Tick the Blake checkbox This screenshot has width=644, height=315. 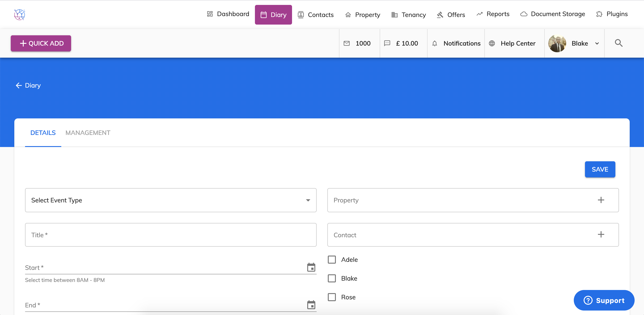(x=332, y=278)
